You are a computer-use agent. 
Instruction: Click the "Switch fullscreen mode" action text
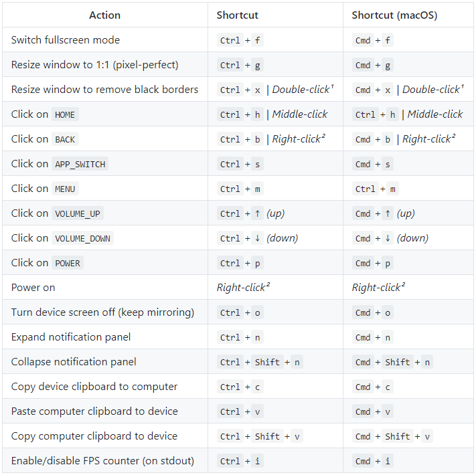pos(66,40)
